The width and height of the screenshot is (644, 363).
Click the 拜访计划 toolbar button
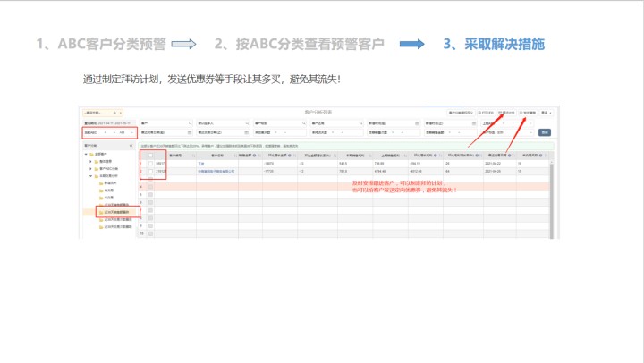coord(506,113)
